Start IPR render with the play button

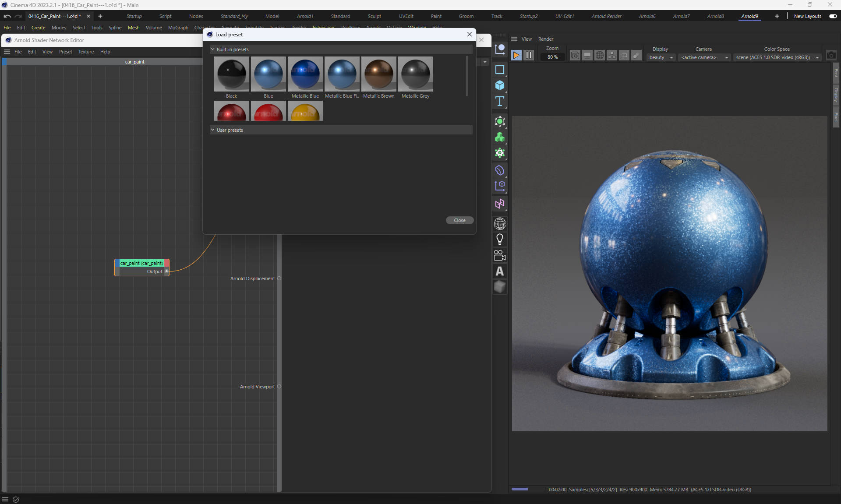(516, 55)
